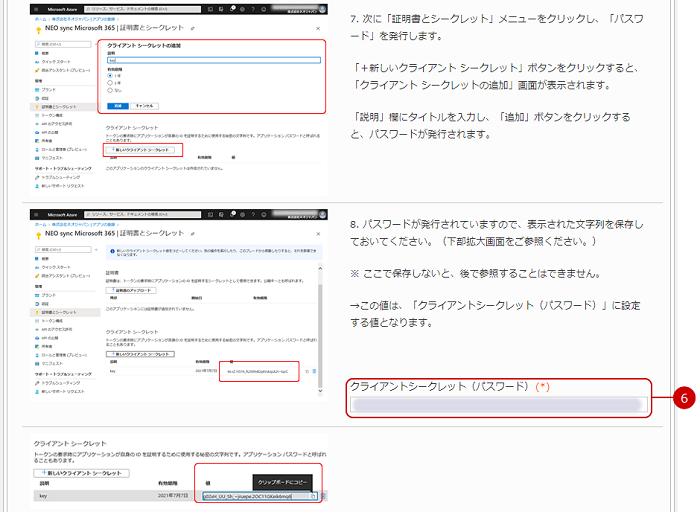The width and height of the screenshot is (700, 512).
Task: Click feedback smiley in step 7 screenshot
Action: coord(264,9)
